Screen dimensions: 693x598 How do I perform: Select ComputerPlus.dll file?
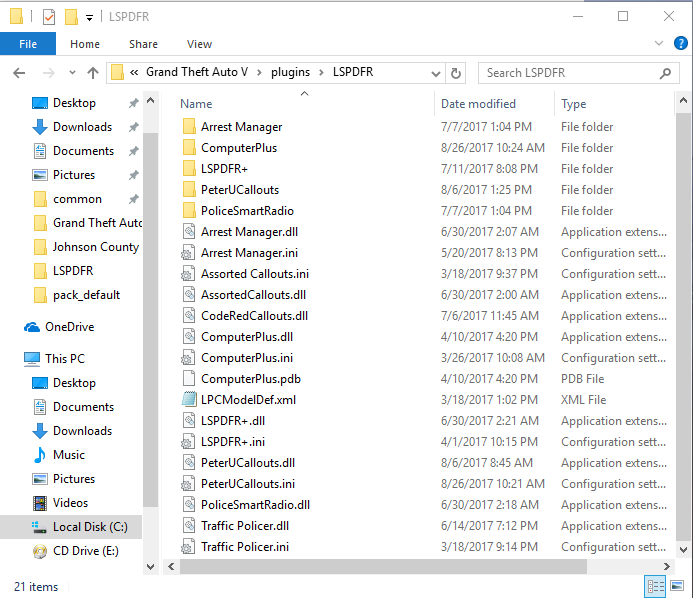tap(247, 337)
